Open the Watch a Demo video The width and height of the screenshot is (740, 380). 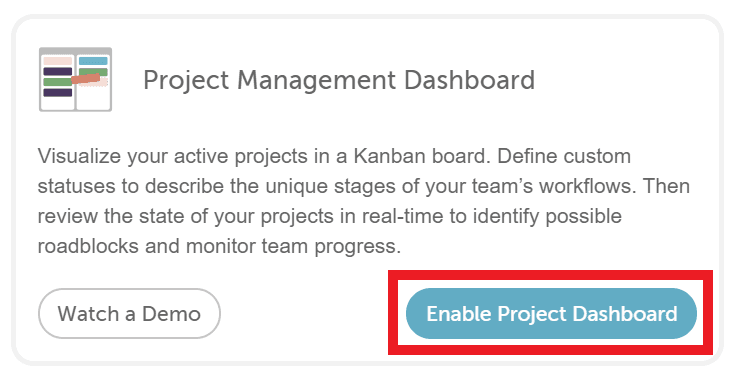pos(129,313)
